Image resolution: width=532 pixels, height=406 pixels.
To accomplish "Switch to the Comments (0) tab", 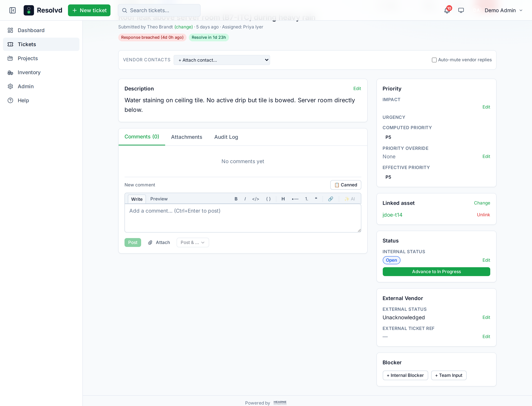I will pos(142,137).
